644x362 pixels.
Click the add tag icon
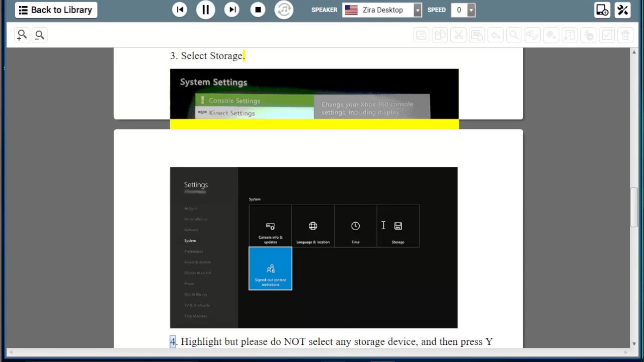551,35
